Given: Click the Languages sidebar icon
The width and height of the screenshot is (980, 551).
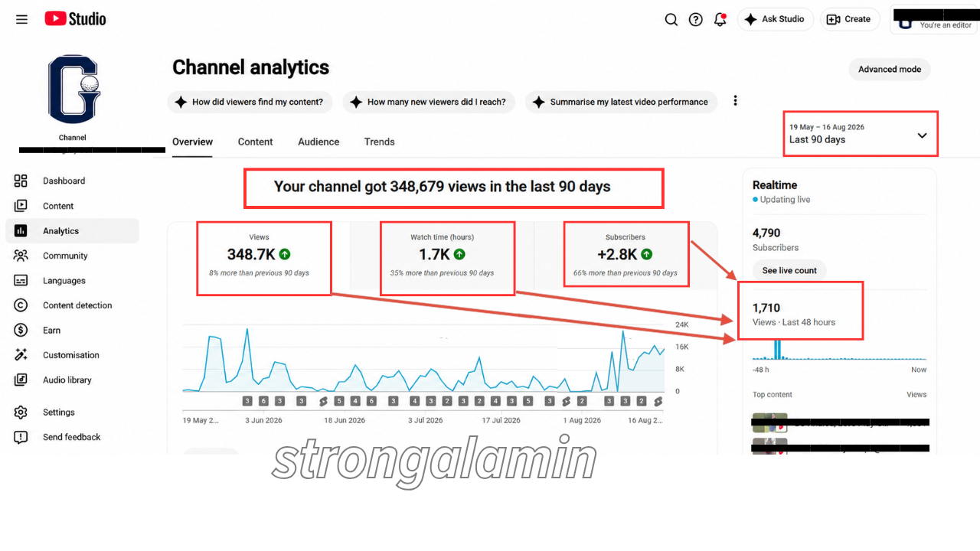Looking at the screenshot, I should coord(21,280).
